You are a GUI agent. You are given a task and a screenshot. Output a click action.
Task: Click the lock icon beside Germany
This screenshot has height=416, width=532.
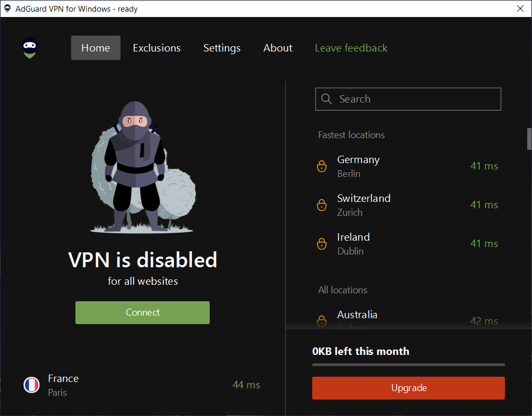tap(322, 166)
